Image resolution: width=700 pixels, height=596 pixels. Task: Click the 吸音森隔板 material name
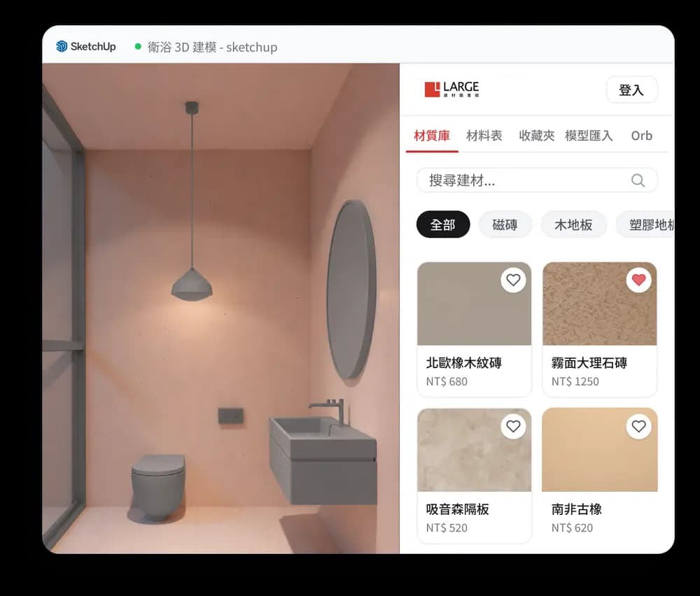[x=458, y=509]
